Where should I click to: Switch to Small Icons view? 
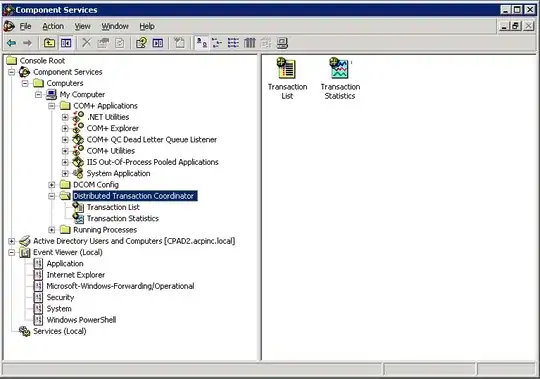(217, 43)
